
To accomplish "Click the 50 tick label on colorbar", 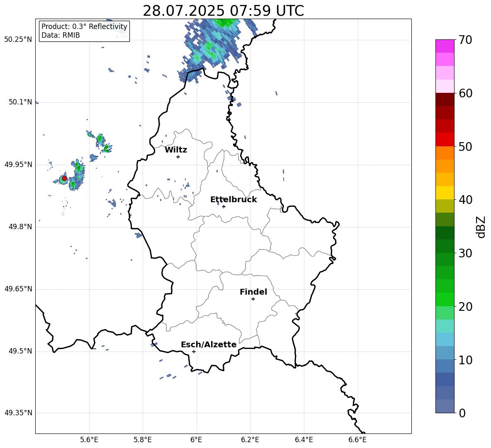I will [465, 147].
